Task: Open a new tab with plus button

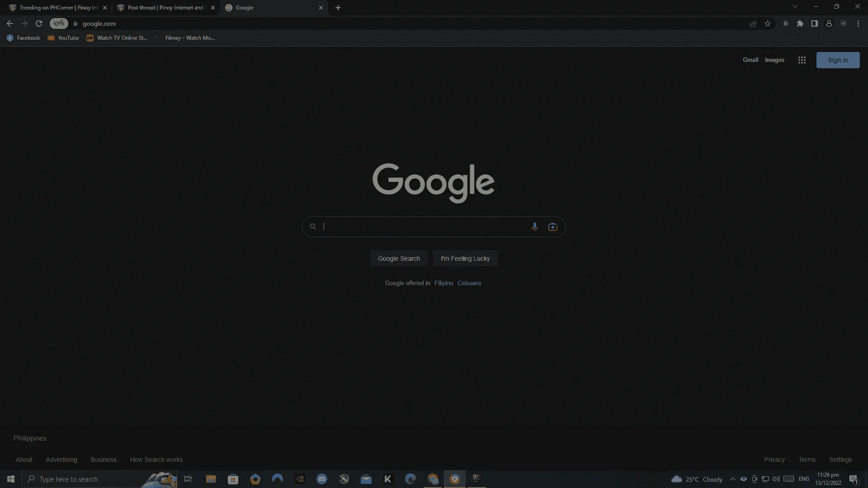Action: click(338, 8)
